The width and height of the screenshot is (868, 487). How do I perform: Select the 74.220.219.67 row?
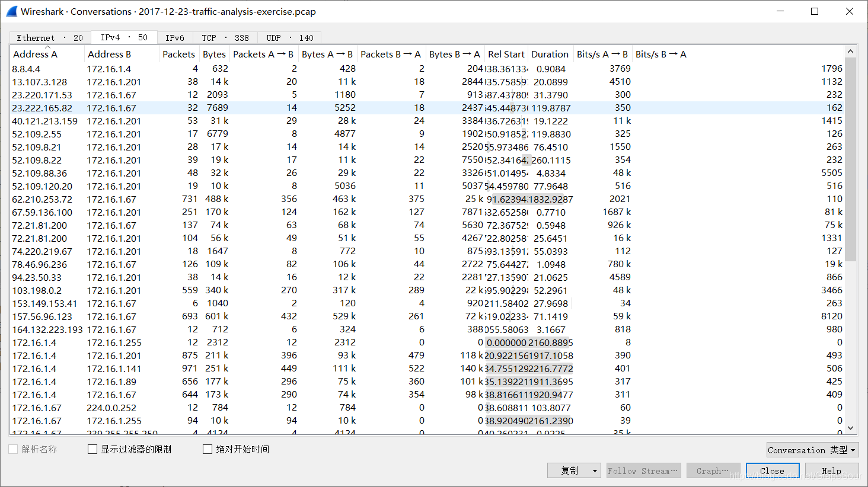click(427, 251)
